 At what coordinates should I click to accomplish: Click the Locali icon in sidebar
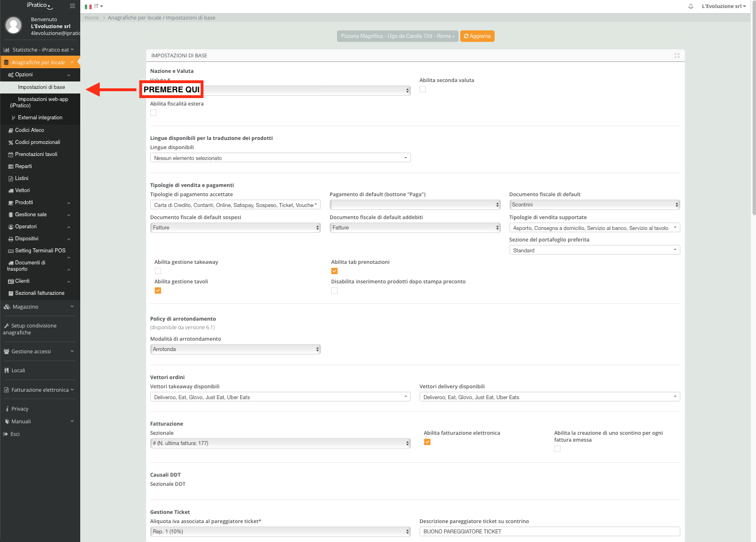(6, 371)
